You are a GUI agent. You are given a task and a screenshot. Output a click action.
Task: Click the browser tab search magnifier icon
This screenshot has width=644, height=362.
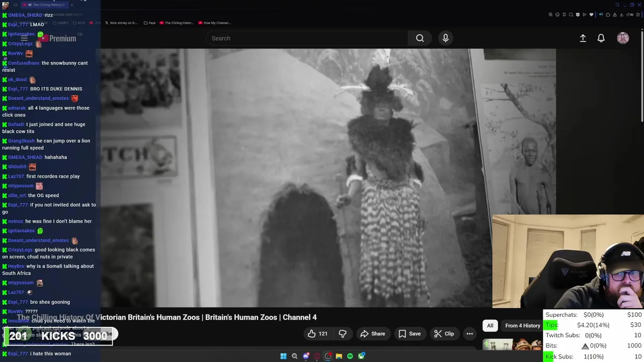(617, 5)
